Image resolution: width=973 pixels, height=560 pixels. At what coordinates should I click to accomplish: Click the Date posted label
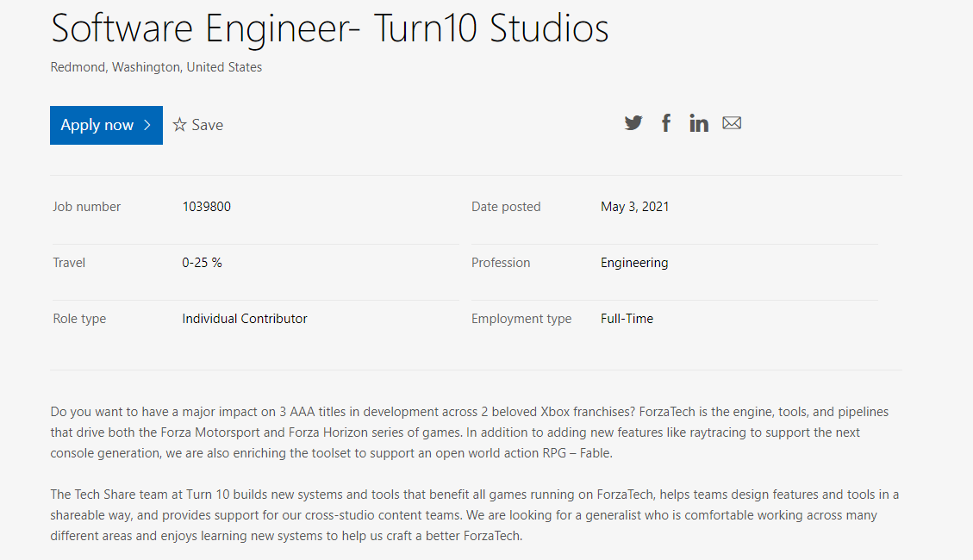tap(506, 207)
